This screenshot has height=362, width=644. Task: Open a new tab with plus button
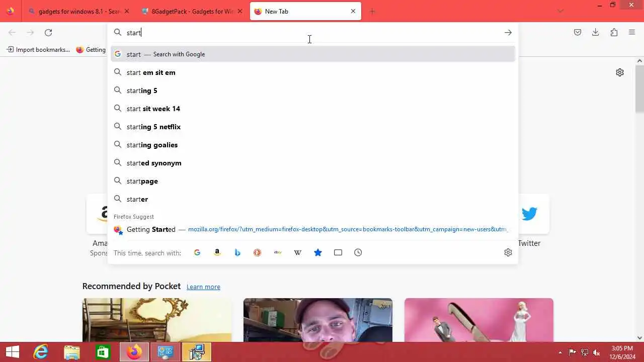(x=372, y=11)
